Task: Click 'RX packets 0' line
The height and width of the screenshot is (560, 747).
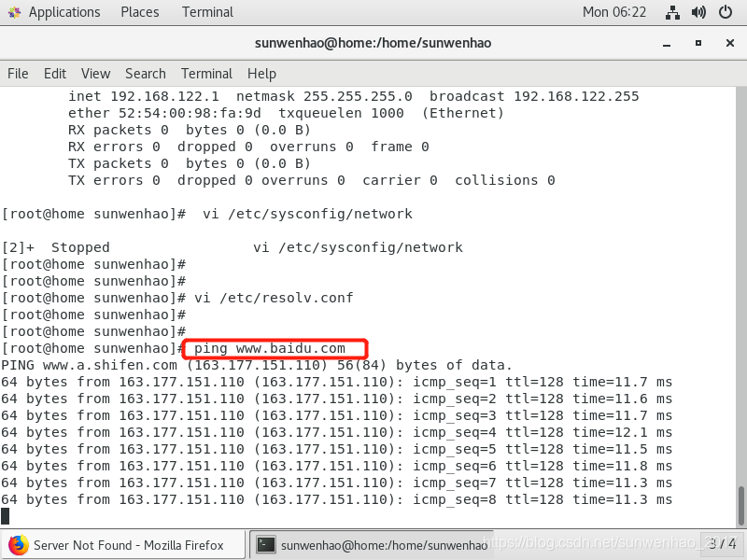Action: (x=190, y=130)
